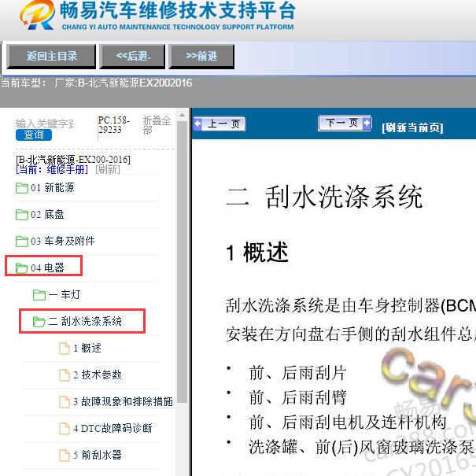Expand the 01 新能源 tree item

(52, 187)
